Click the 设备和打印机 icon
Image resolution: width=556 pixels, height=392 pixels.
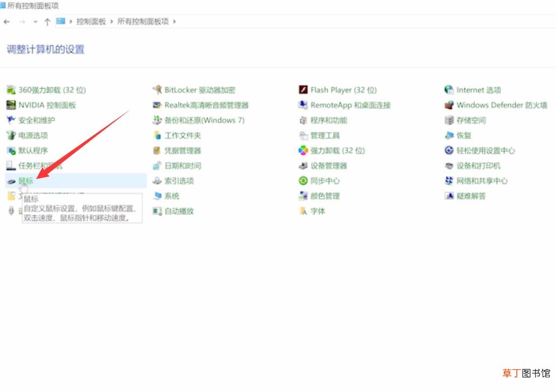coord(449,166)
